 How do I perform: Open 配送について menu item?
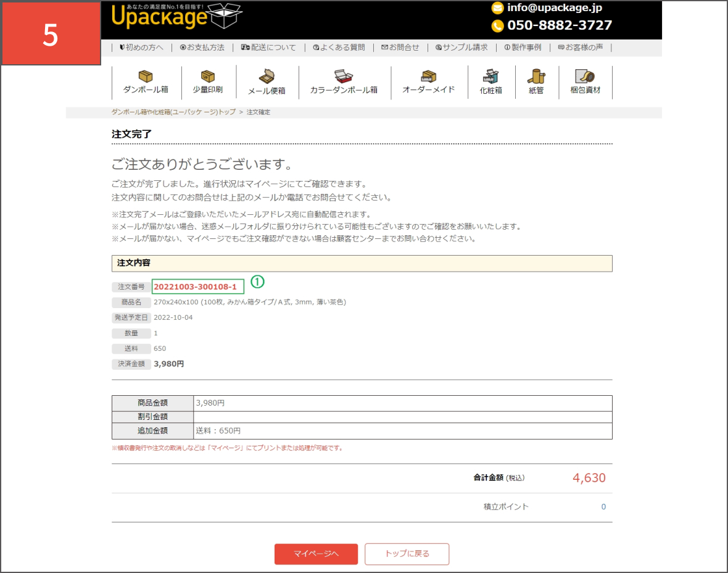268,48
